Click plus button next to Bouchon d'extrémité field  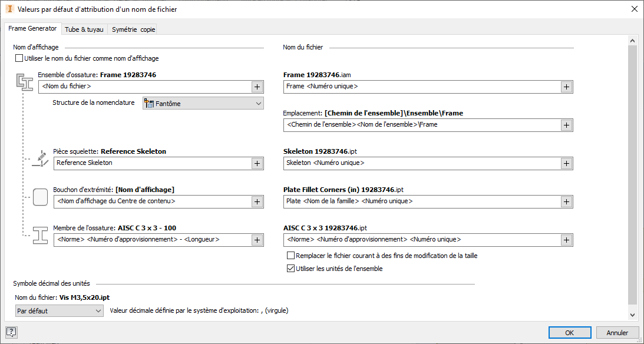257,201
